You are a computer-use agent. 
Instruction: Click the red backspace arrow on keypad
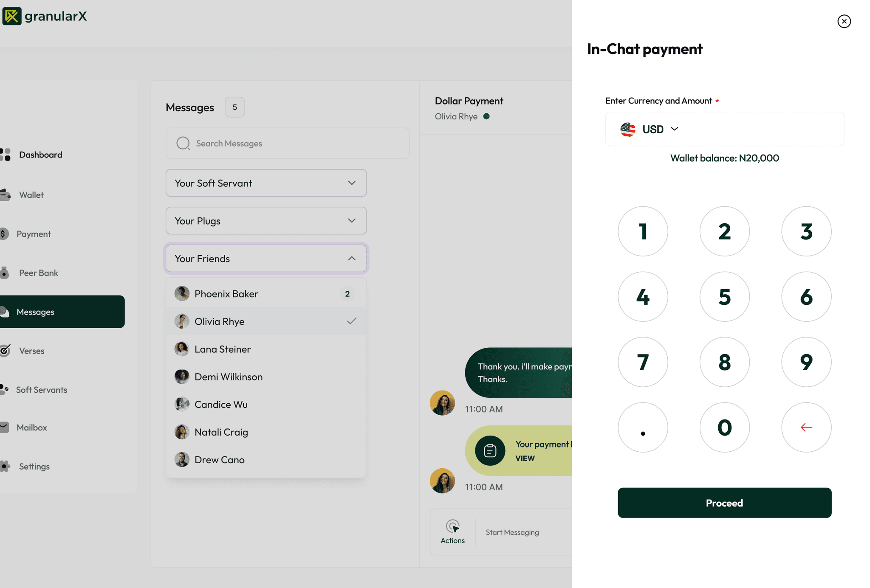[x=806, y=427]
